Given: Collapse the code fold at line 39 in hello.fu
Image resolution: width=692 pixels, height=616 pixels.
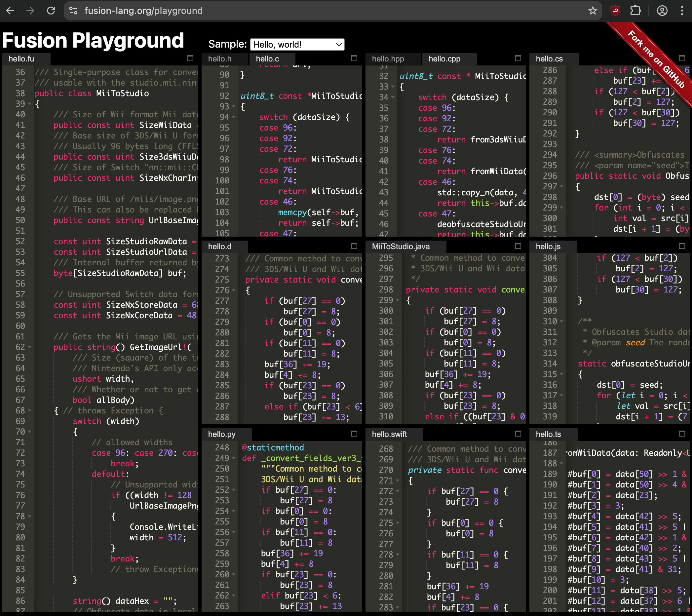Looking at the screenshot, I should (x=29, y=104).
